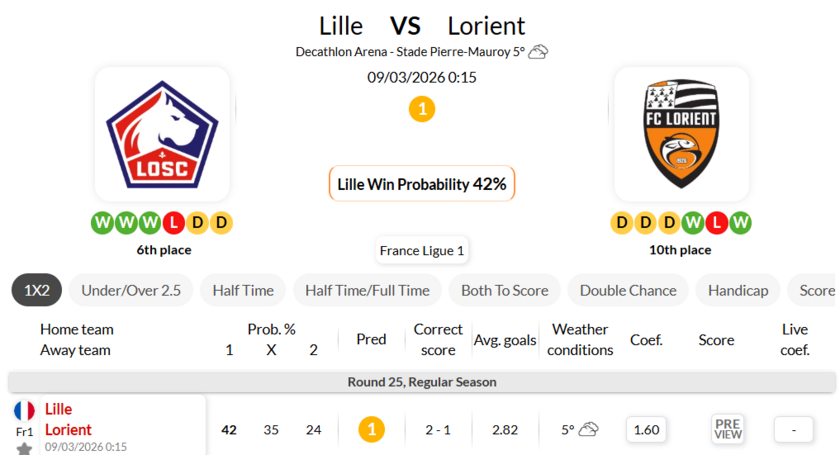840x455 pixels.
Task: Open the France Ligue 1 league link
Action: click(422, 250)
